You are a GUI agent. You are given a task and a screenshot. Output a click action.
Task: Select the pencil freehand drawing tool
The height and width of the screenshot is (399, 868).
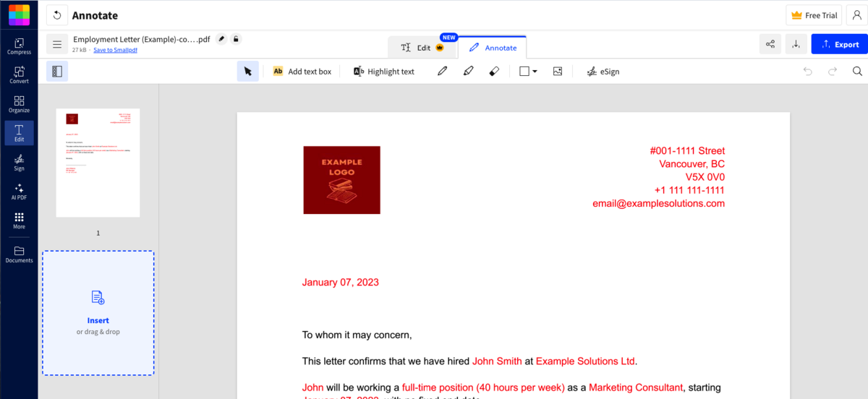[442, 72]
